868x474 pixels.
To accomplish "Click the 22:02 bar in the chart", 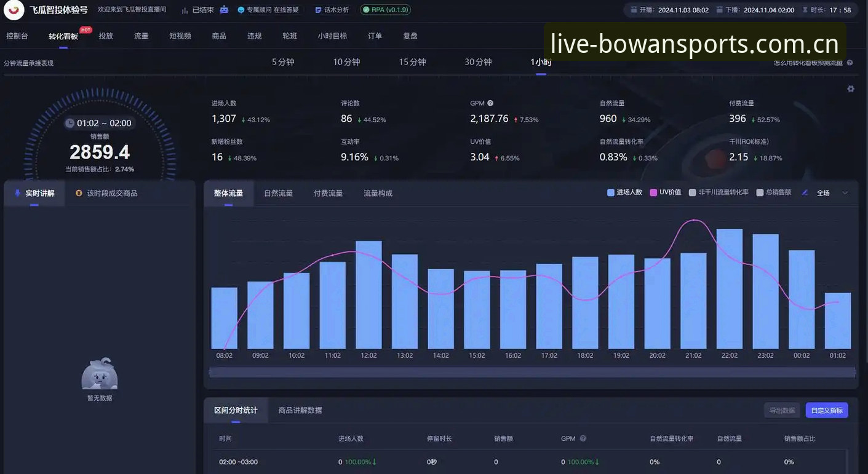I will tap(730, 289).
